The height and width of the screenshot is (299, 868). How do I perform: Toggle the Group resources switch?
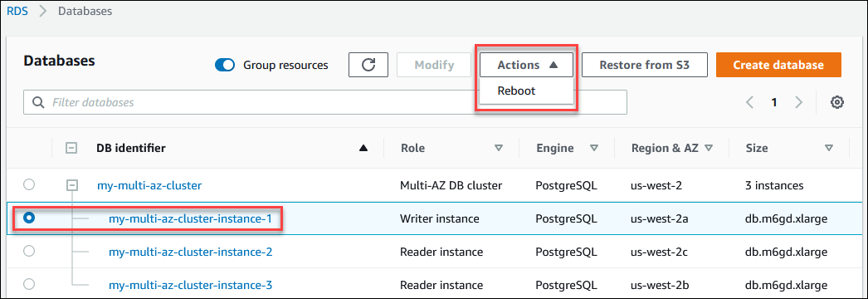click(225, 66)
